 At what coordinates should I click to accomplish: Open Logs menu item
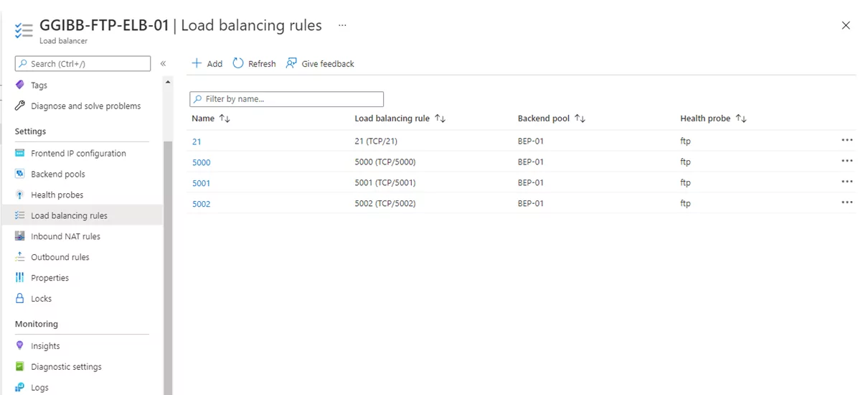39,388
